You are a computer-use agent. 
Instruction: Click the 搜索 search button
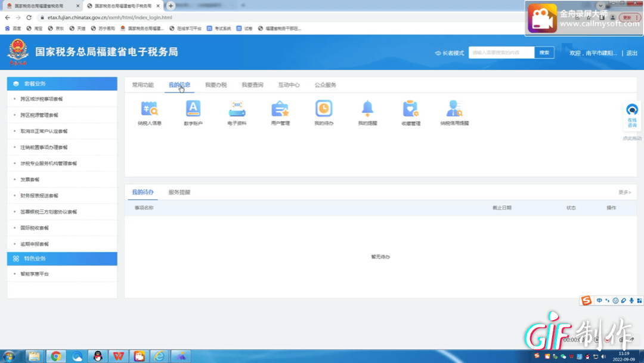544,53
